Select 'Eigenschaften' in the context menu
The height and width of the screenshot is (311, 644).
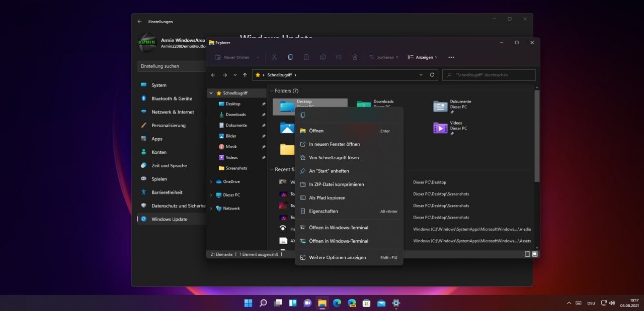pyautogui.click(x=324, y=212)
